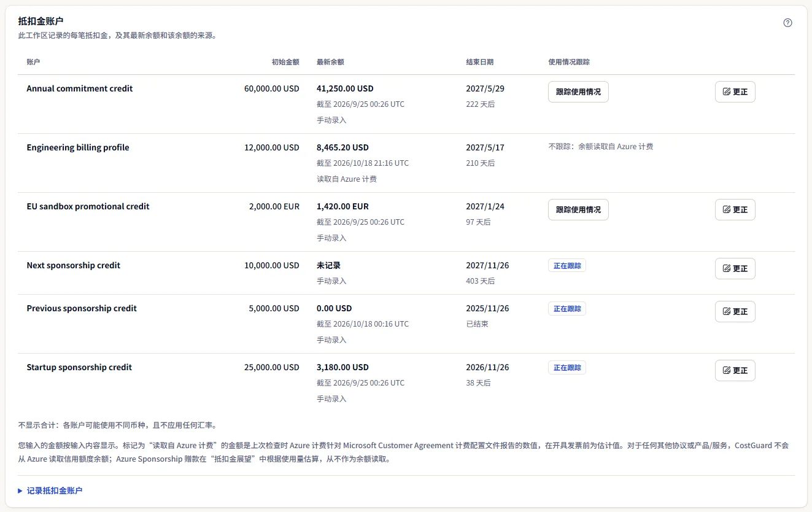Click the 已结束 status text
This screenshot has height=512, width=812.
coord(478,324)
